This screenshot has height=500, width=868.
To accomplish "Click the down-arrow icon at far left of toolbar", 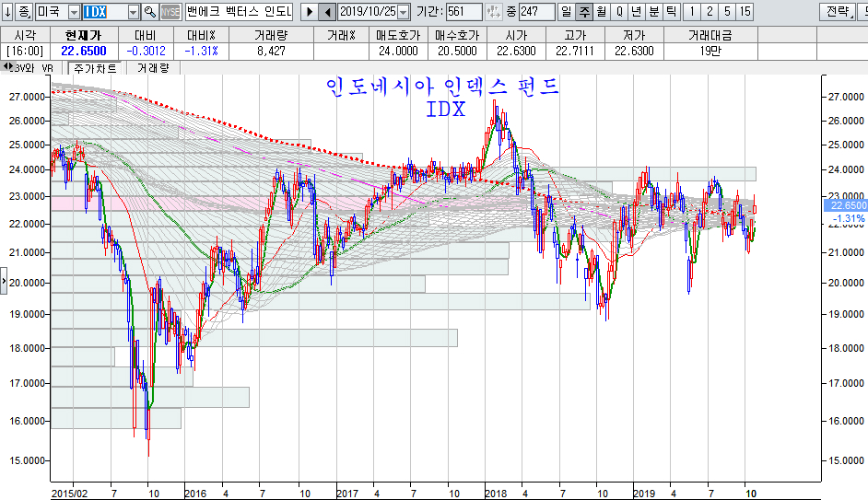I will (7, 12).
